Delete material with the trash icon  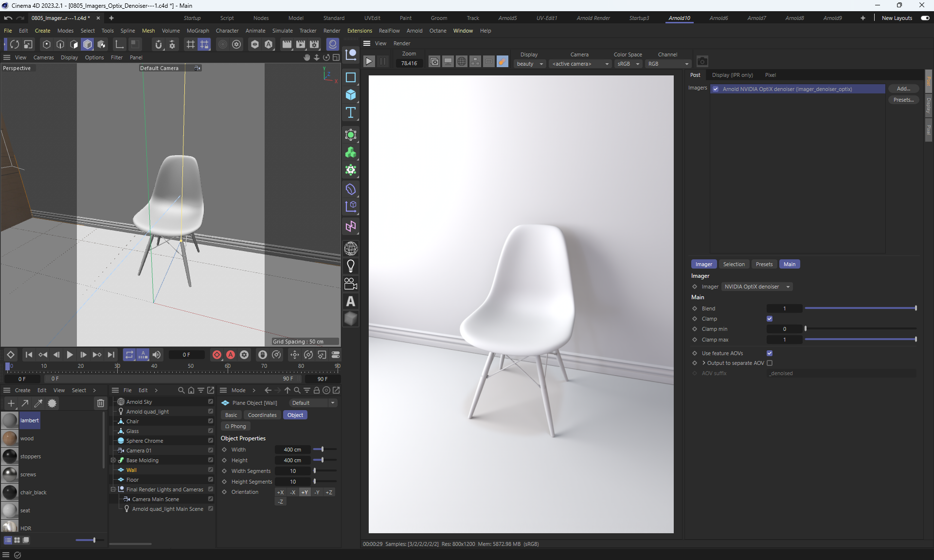(100, 403)
